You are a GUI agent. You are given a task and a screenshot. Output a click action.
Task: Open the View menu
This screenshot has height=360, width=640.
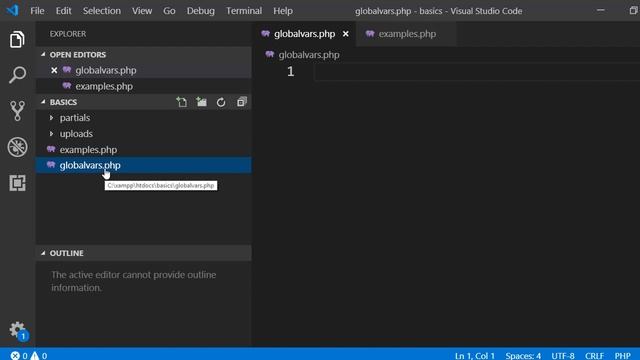(142, 11)
